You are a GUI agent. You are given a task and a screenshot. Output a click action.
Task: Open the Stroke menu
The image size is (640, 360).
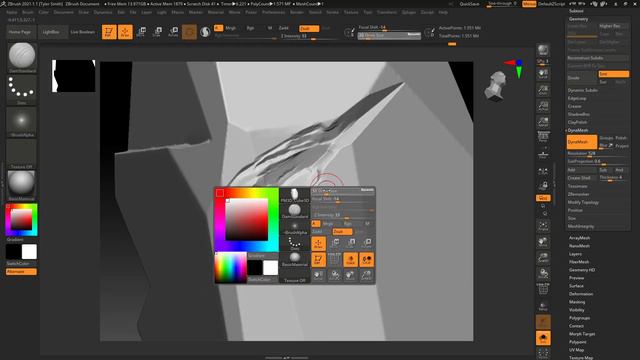[332, 12]
